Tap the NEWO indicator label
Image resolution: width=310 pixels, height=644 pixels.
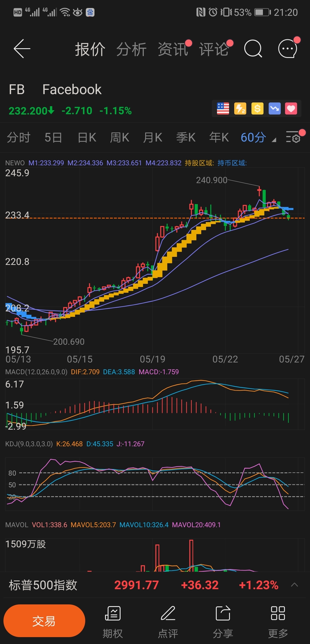(x=15, y=163)
